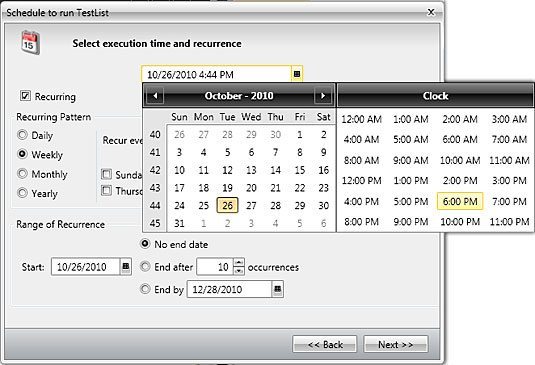The image size is (535, 365).
Task: Pick 10:00 AM in the Clock panel
Action: (460, 160)
